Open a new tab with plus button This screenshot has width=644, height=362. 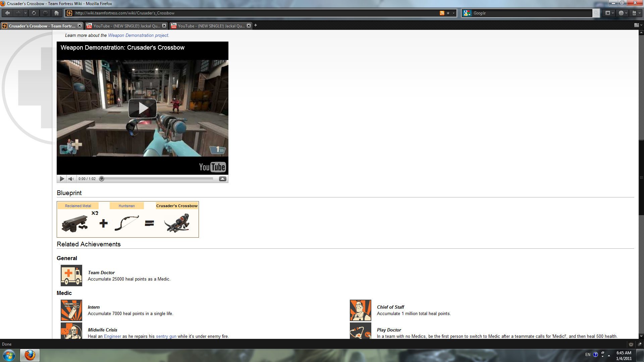(256, 25)
